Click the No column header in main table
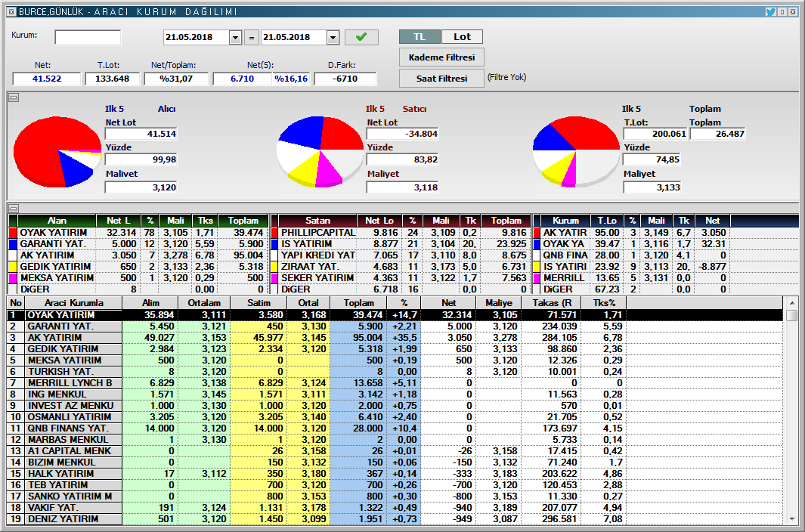 16,303
